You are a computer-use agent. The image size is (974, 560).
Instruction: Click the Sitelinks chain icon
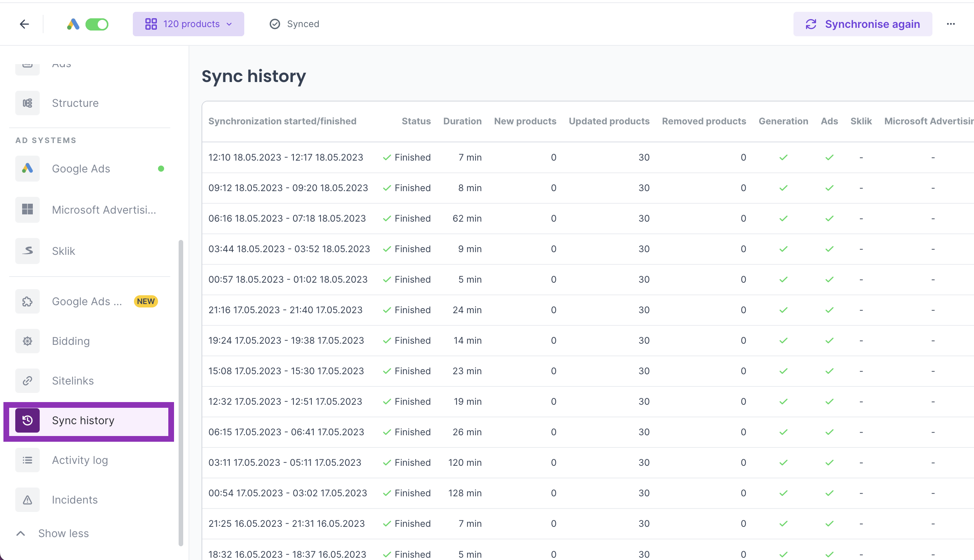tap(27, 380)
